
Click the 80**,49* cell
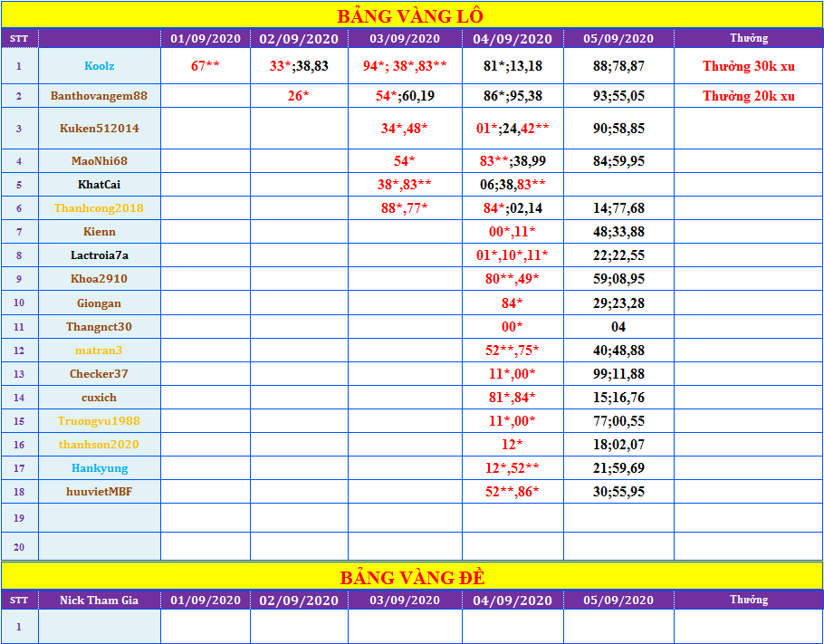click(513, 279)
